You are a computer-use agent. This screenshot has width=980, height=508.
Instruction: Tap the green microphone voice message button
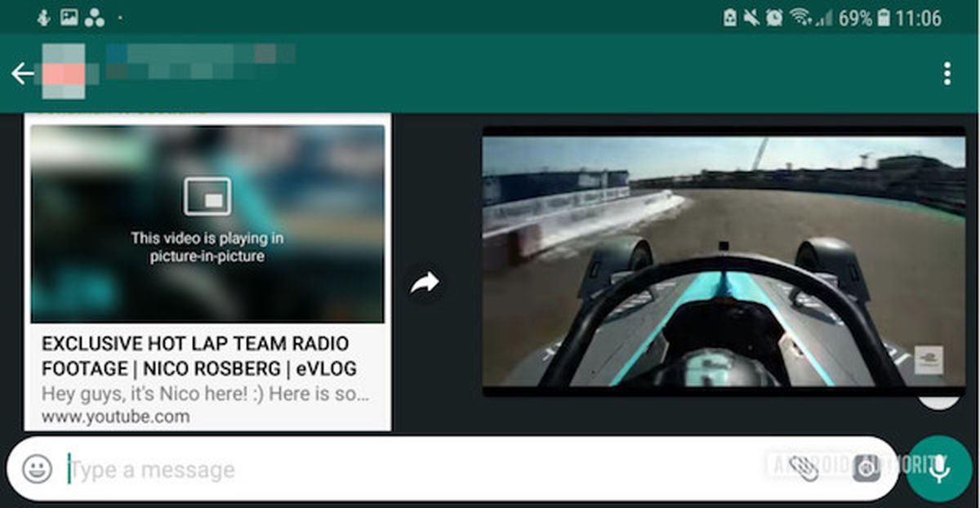coord(938,469)
